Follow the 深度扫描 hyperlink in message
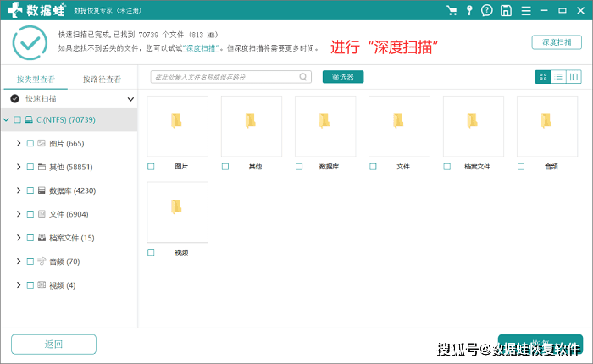This screenshot has height=364, width=593. pos(201,48)
